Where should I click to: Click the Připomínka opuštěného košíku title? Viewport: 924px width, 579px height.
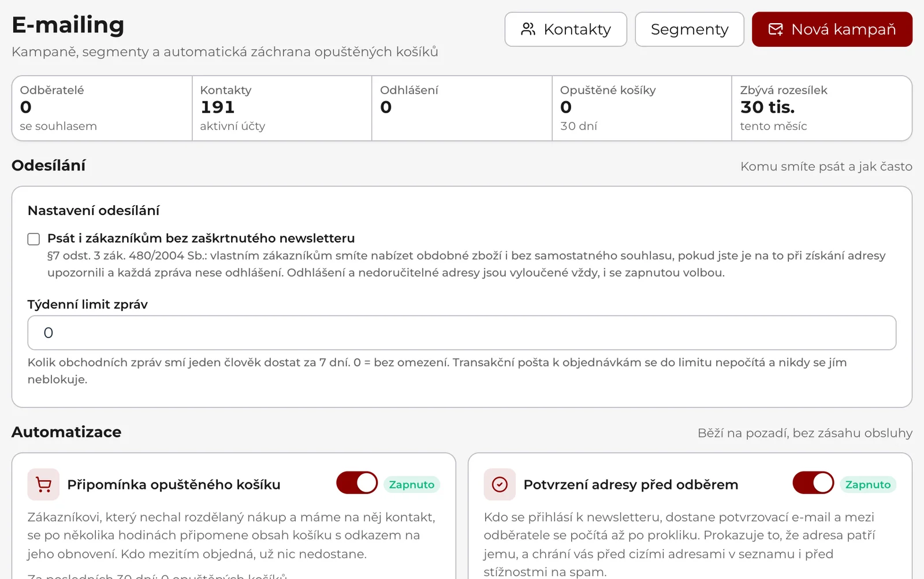tap(174, 485)
